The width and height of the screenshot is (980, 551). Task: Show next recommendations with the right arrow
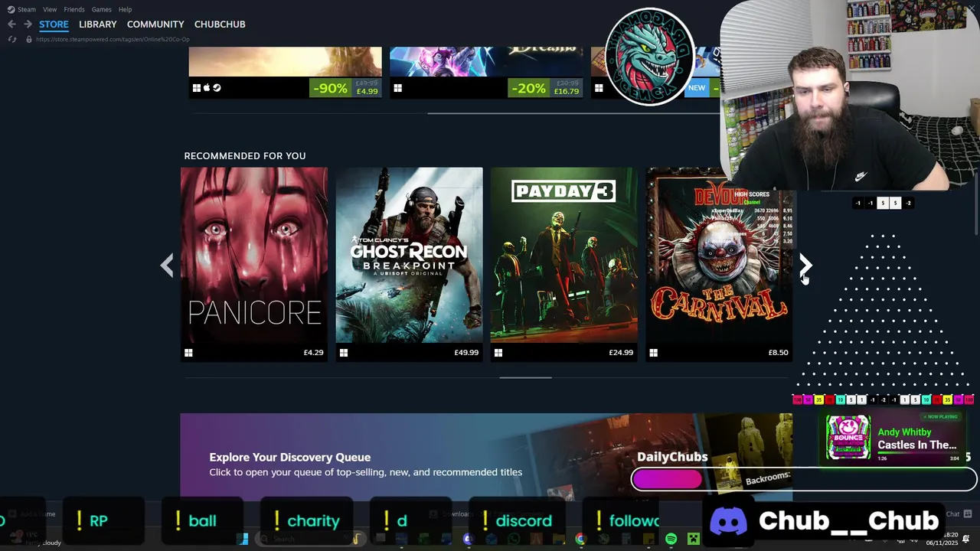click(805, 266)
